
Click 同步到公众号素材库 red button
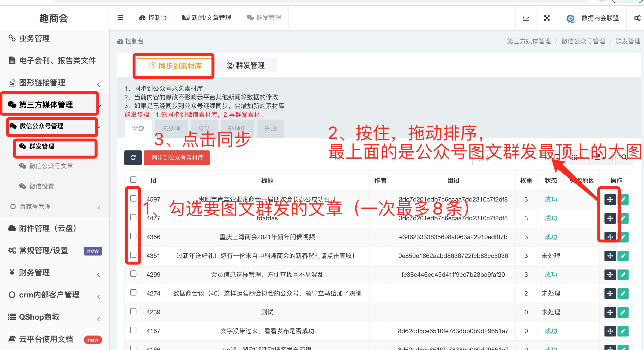(177, 157)
